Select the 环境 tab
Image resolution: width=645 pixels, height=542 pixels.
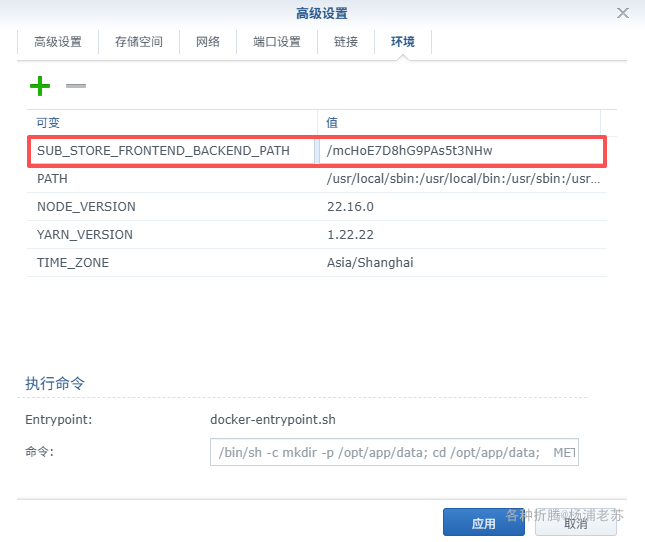(x=403, y=42)
